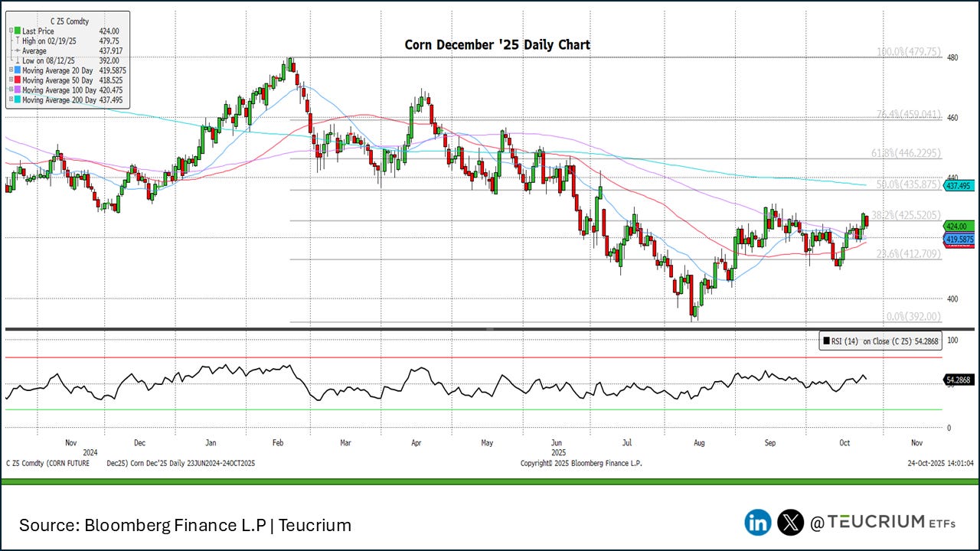Click the LinkedIn icon
Image resolution: width=980 pixels, height=551 pixels.
tap(758, 523)
